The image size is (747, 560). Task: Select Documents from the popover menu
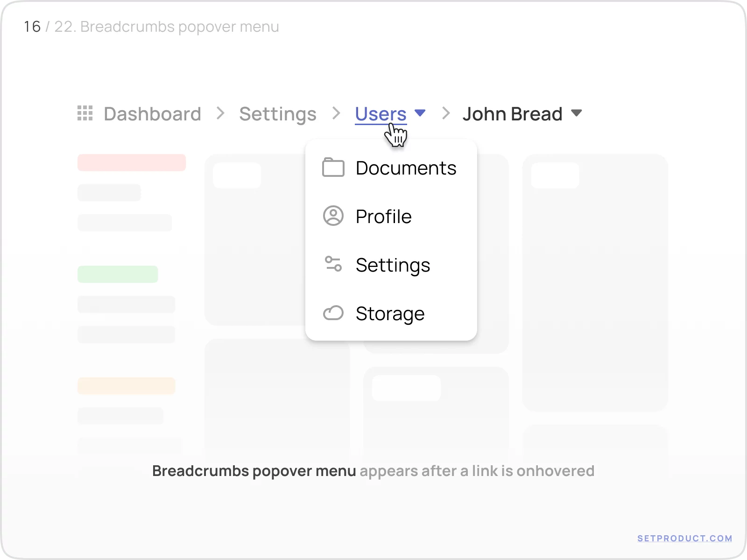click(405, 168)
